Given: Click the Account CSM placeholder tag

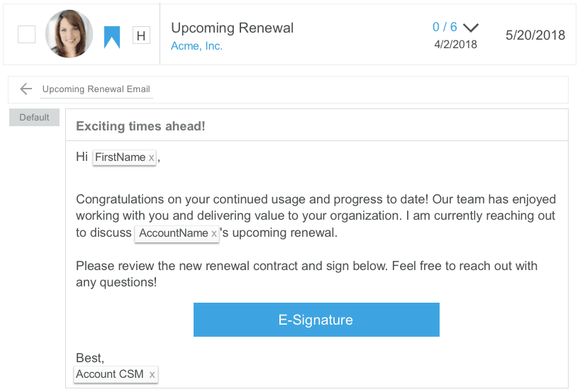Looking at the screenshot, I should click(110, 374).
